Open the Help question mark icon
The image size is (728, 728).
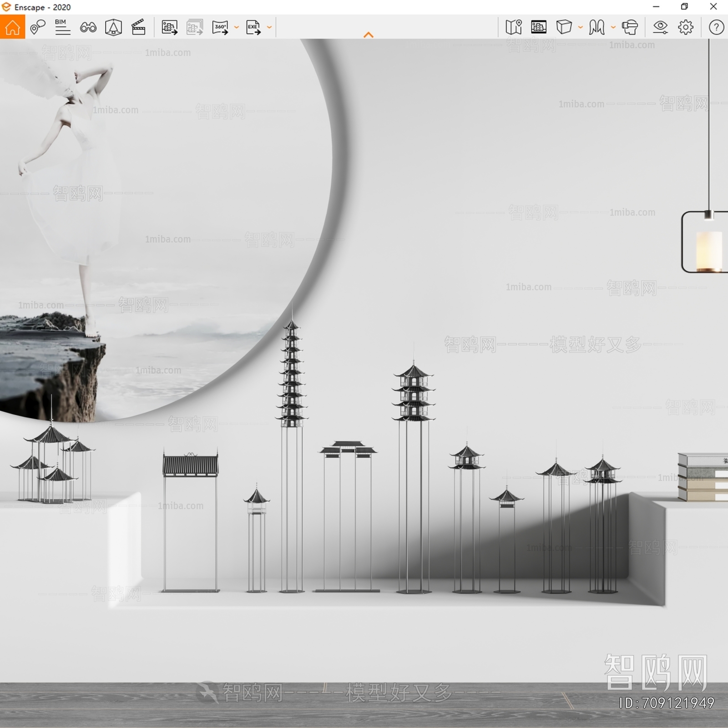click(716, 27)
